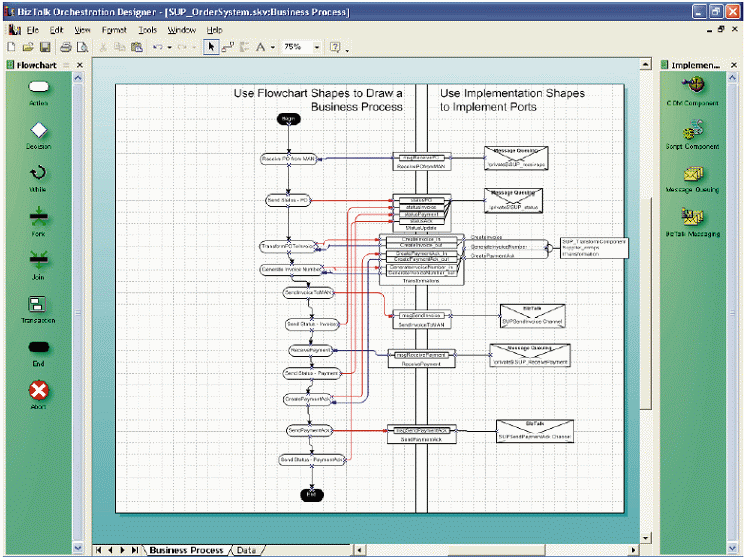
Task: Open the Format menu
Action: [114, 30]
